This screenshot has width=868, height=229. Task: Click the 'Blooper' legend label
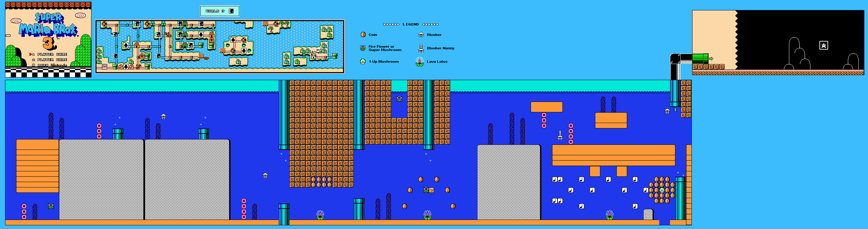pyautogui.click(x=434, y=35)
